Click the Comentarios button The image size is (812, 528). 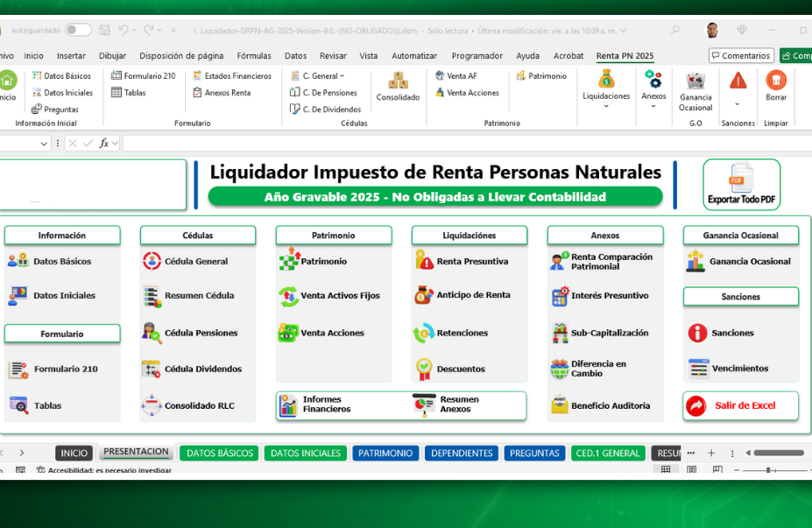pyautogui.click(x=741, y=55)
